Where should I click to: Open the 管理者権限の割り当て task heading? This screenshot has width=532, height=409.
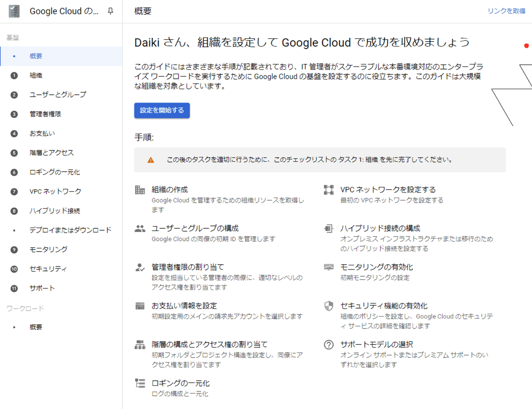pos(188,267)
